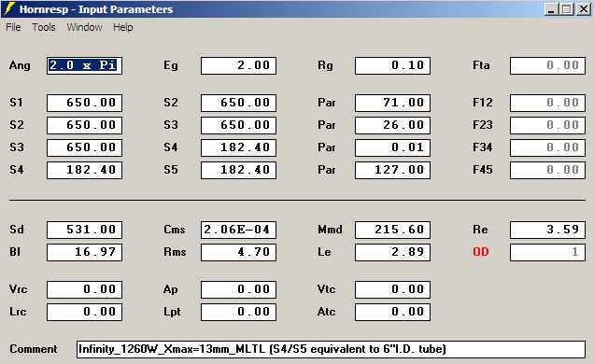The image size is (594, 364).
Task: Open the Help menu
Action: (x=123, y=27)
